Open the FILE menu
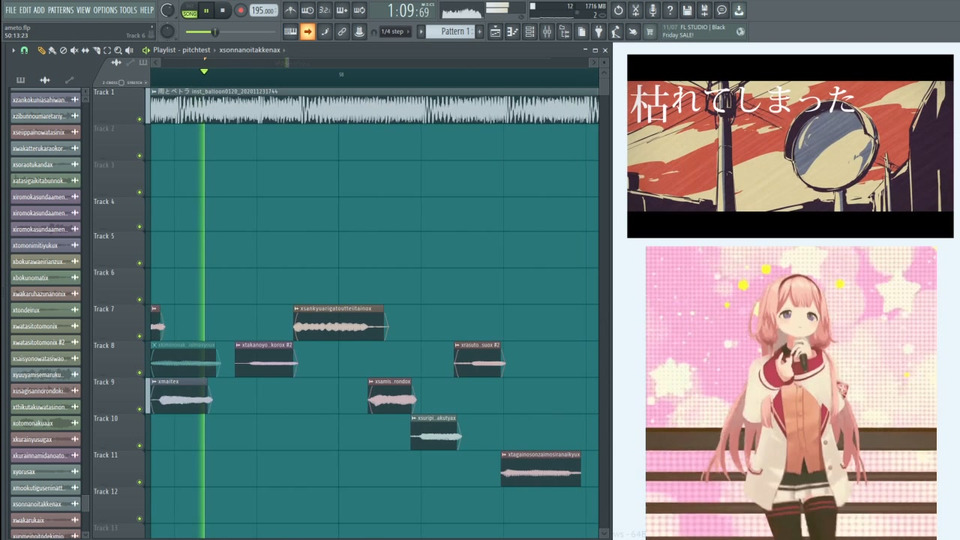The image size is (960, 540). click(10, 10)
